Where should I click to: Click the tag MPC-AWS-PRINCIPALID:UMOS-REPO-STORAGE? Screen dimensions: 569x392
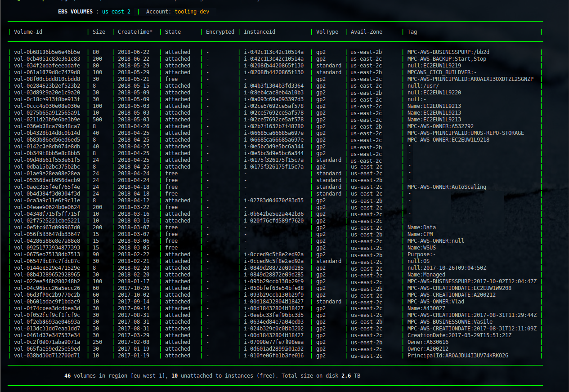click(466, 133)
